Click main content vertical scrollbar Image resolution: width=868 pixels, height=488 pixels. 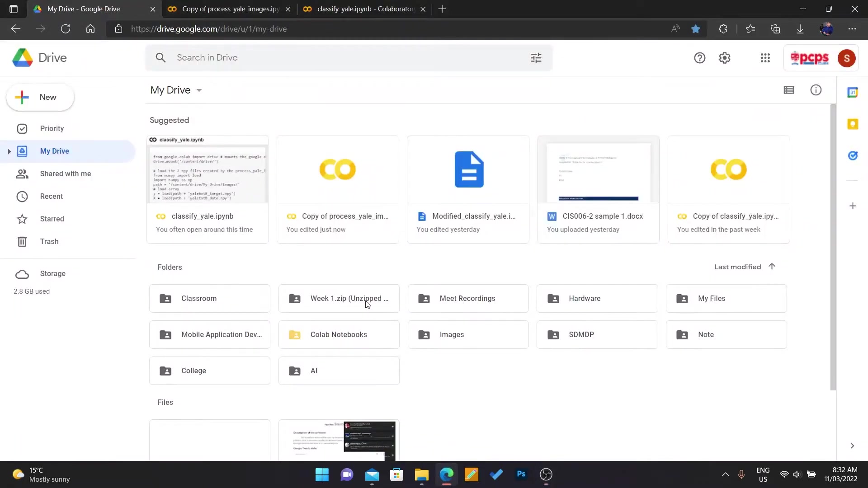coord(833,248)
